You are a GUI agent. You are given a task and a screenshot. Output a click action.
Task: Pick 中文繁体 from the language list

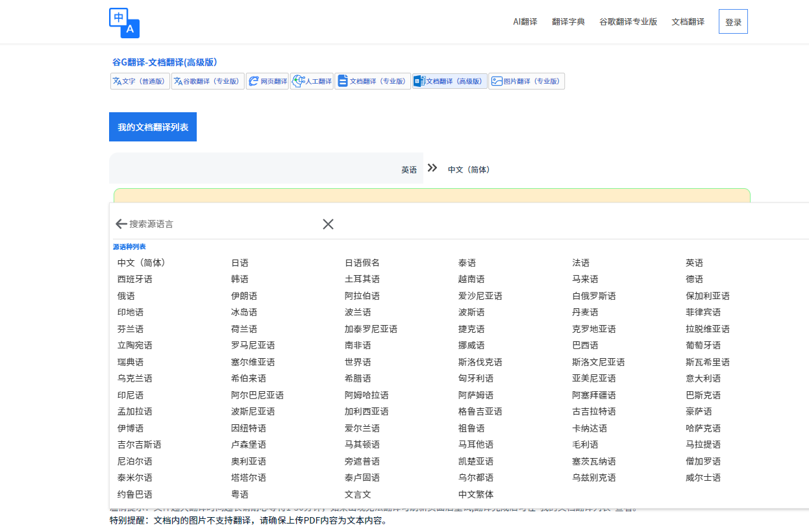(476, 494)
